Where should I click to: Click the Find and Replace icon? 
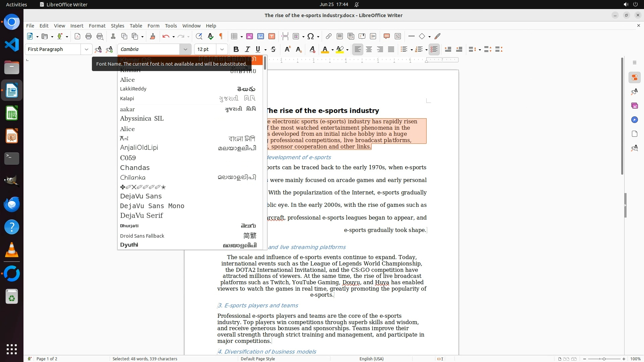[x=199, y=36]
